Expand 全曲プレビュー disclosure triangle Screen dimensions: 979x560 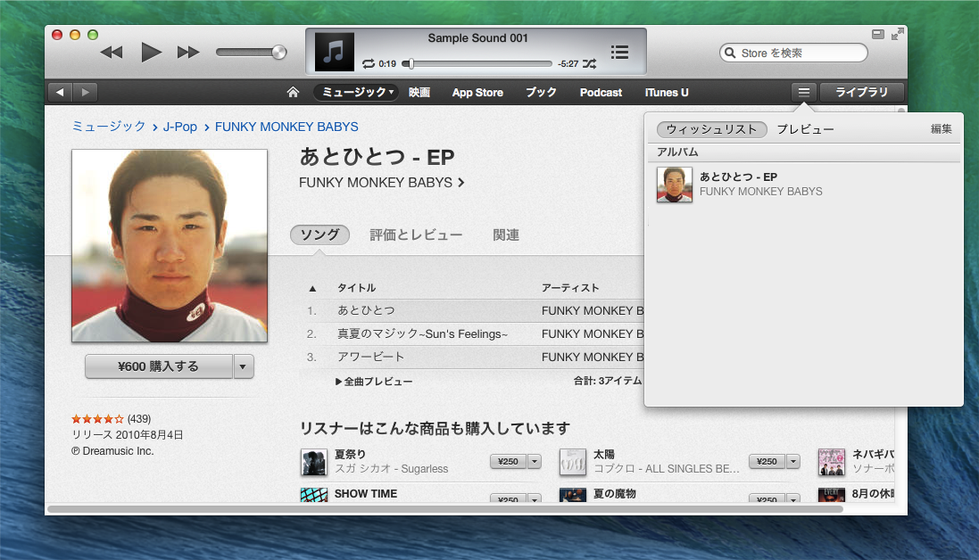[339, 382]
